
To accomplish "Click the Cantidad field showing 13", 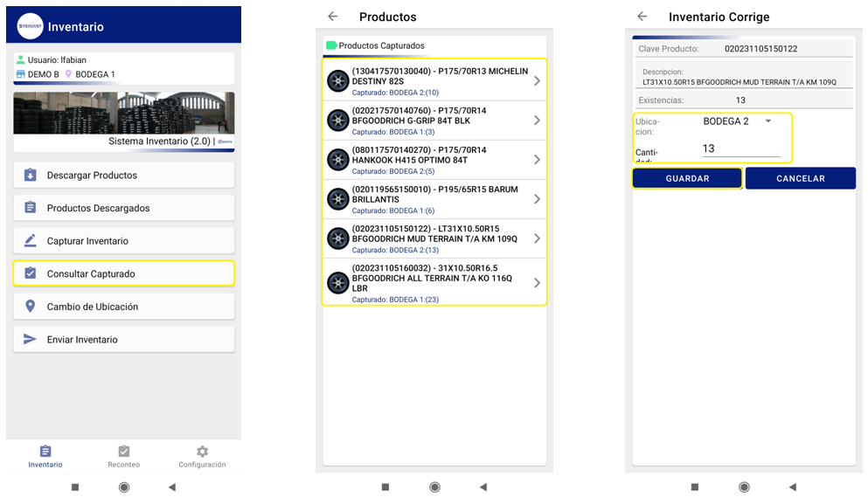I will click(740, 148).
